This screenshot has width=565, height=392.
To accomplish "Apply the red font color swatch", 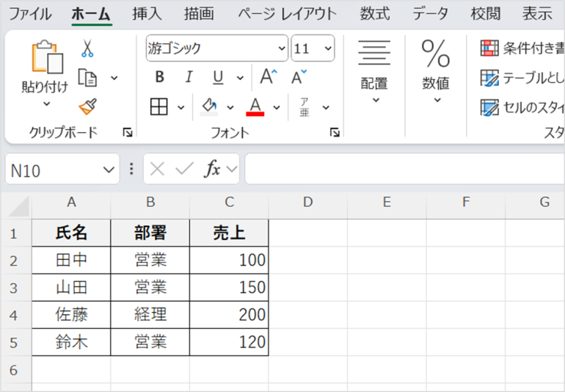I will coord(255,107).
